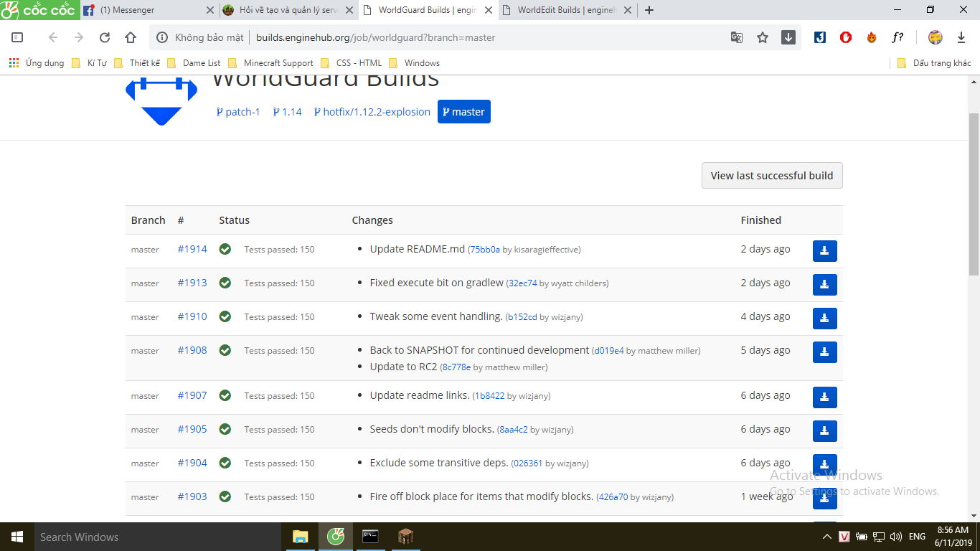The image size is (980, 551).
Task: Open the browser home page
Action: click(131, 37)
